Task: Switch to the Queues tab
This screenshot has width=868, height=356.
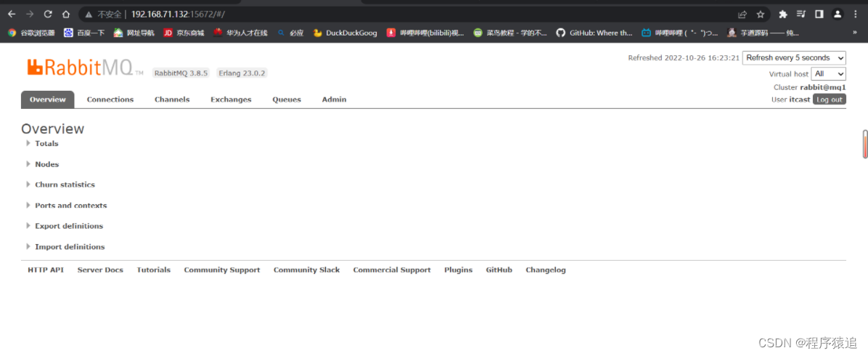Action: pyautogui.click(x=287, y=100)
